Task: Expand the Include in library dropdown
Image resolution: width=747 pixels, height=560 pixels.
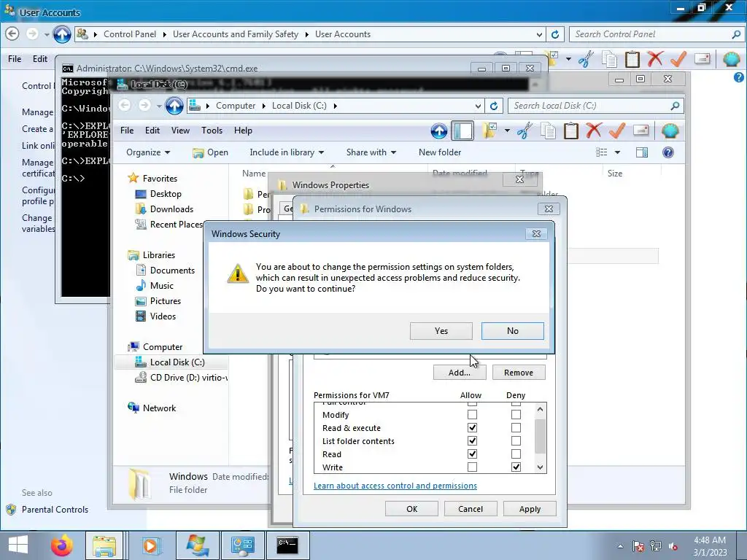Action: (286, 152)
